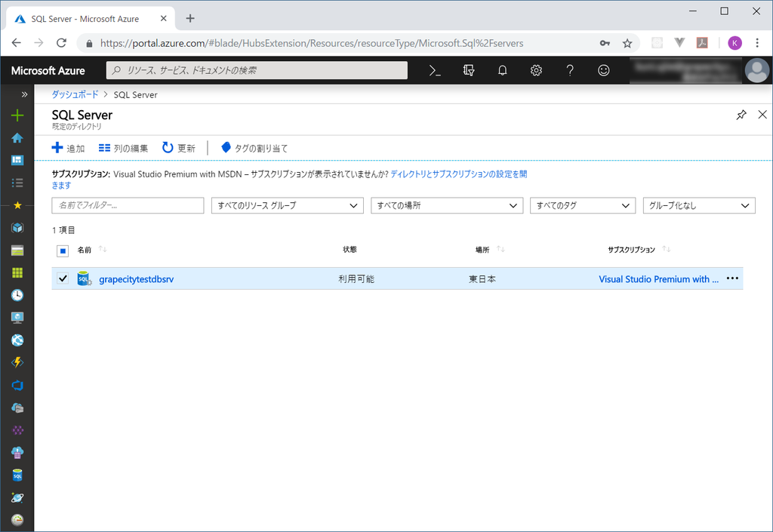
Task: Open Visual Studio Premium subscription link
Action: pyautogui.click(x=658, y=278)
